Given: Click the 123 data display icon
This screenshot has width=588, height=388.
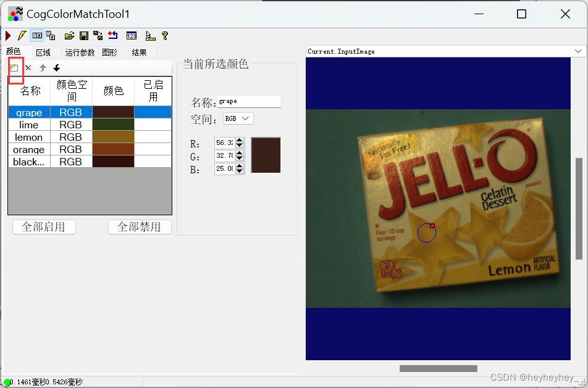Looking at the screenshot, I should pos(131,36).
